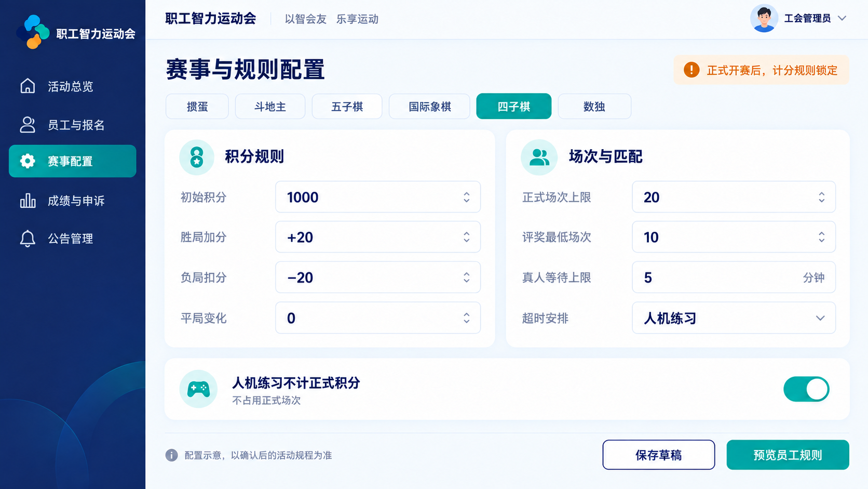Click the 职工智力运动会 logo icon

coord(33,32)
